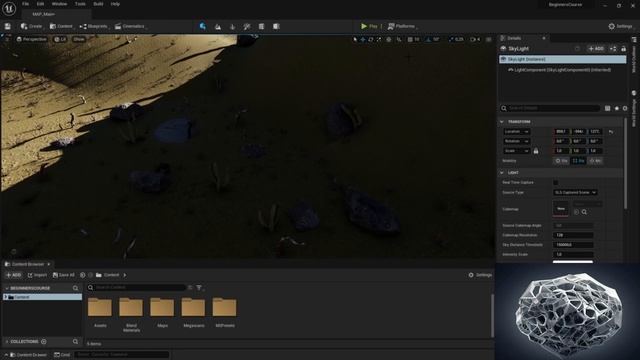Screen dimensions: 640x360
Task: Open the Edit menu
Action: pos(40,4)
